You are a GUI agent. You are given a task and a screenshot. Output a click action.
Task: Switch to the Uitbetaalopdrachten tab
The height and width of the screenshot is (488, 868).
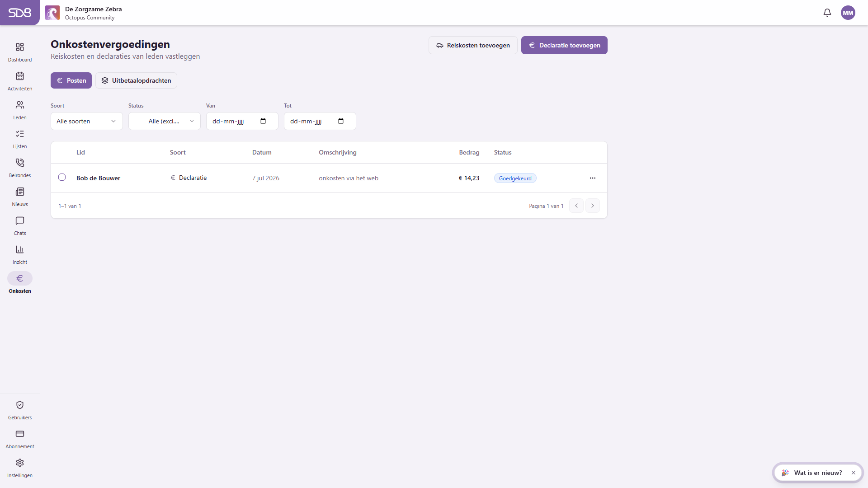(136, 80)
